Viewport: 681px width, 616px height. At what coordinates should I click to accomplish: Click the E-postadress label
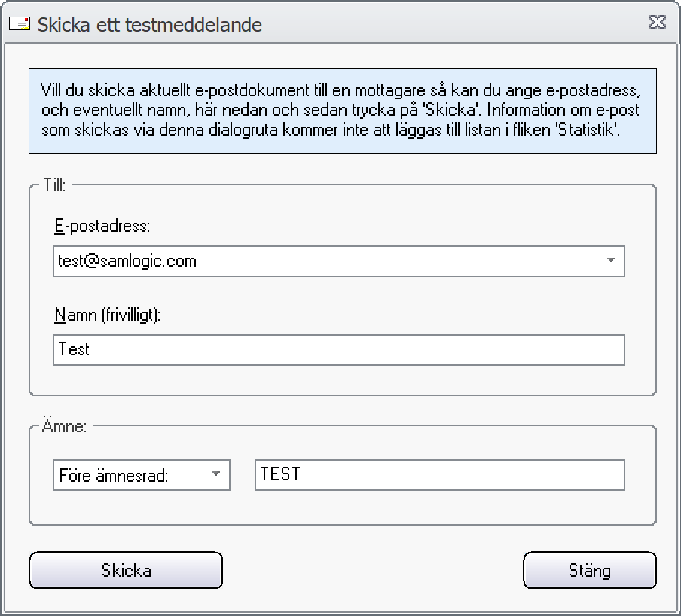click(x=102, y=226)
